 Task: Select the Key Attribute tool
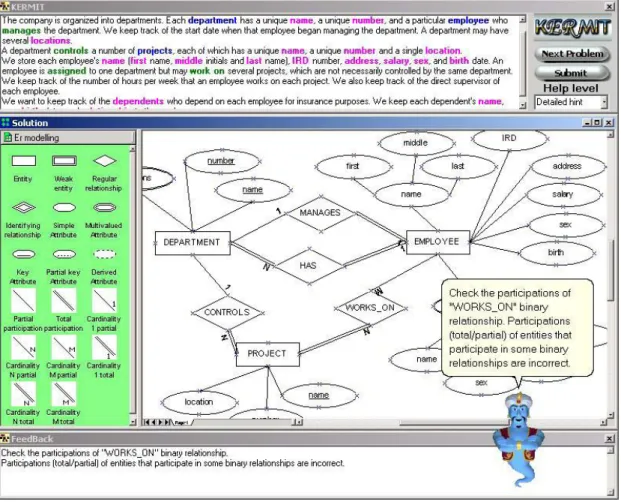point(24,254)
